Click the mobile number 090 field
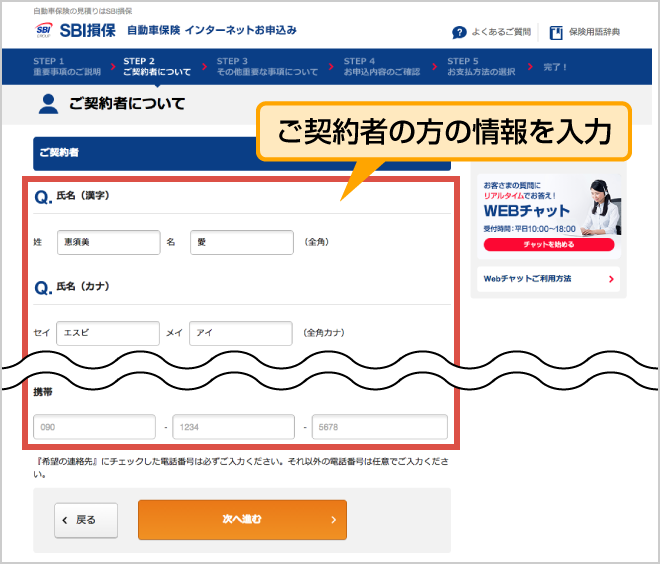The width and height of the screenshot is (660, 564). tap(96, 427)
